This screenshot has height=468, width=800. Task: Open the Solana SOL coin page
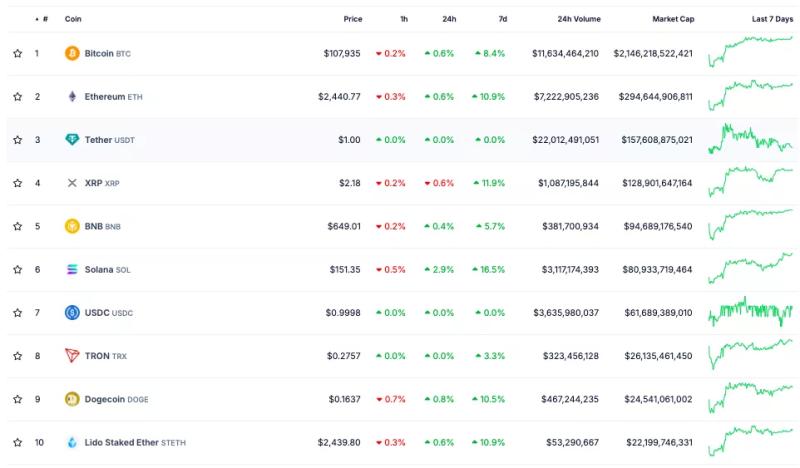[x=107, y=269]
